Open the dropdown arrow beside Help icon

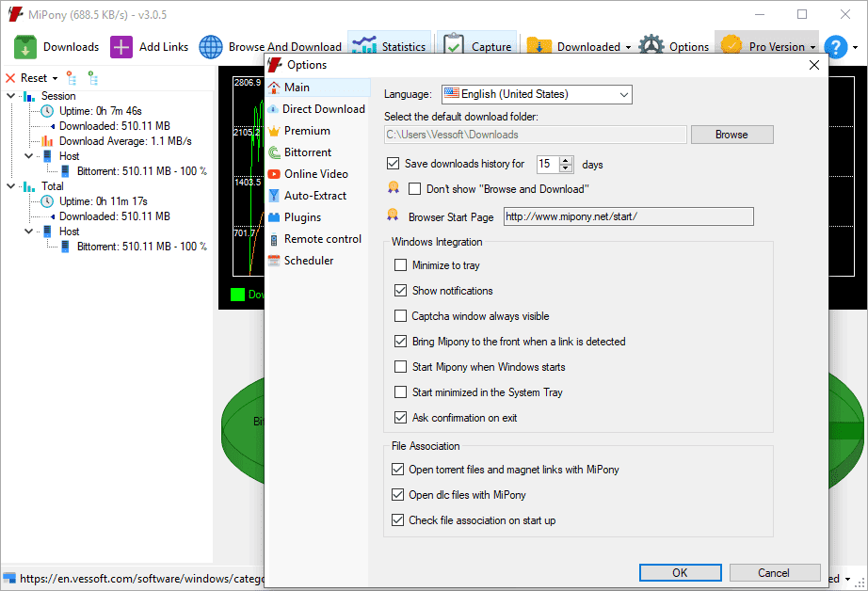(x=855, y=48)
